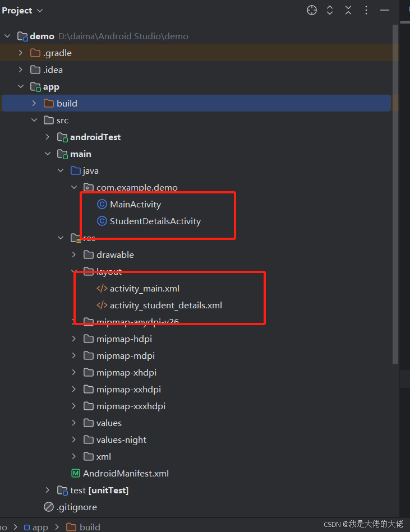Collapse the app module node
This screenshot has width=410, height=532.
(x=21, y=86)
